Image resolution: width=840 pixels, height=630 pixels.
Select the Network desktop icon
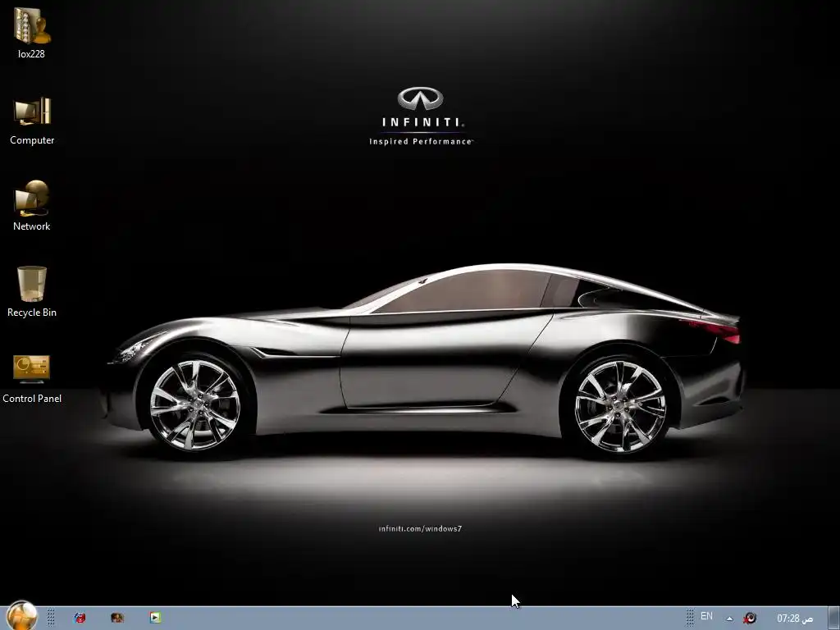pyautogui.click(x=32, y=198)
